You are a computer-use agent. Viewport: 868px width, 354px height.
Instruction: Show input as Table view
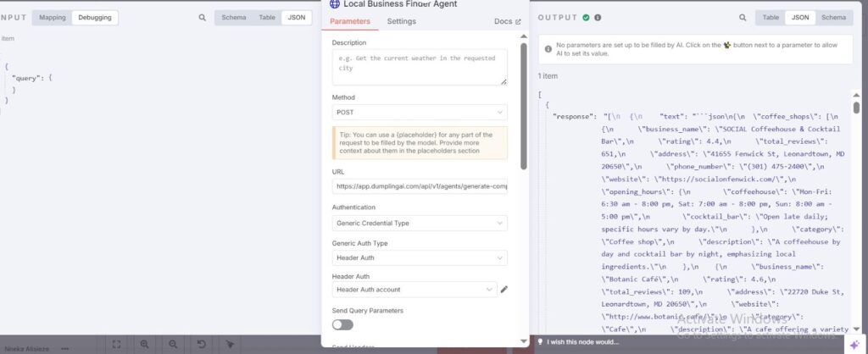tap(267, 18)
